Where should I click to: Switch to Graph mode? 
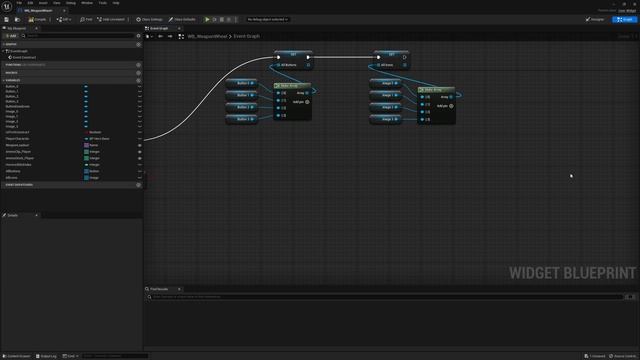[624, 19]
